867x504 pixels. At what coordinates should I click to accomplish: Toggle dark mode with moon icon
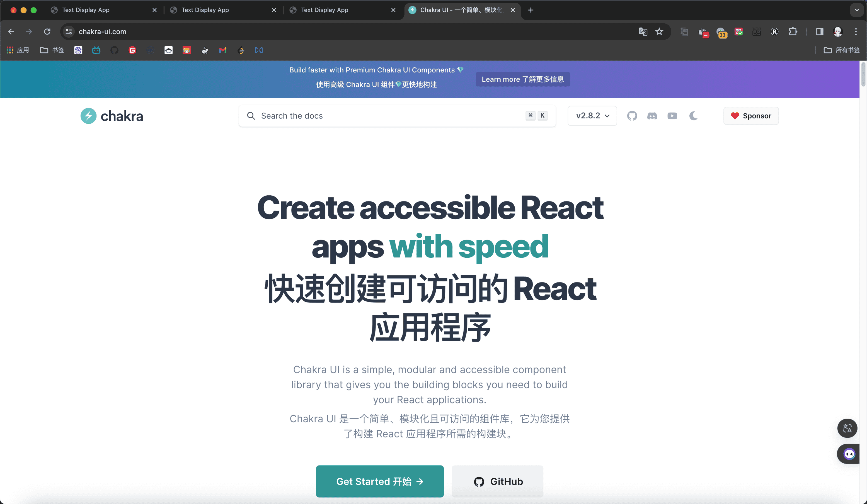[x=693, y=116]
